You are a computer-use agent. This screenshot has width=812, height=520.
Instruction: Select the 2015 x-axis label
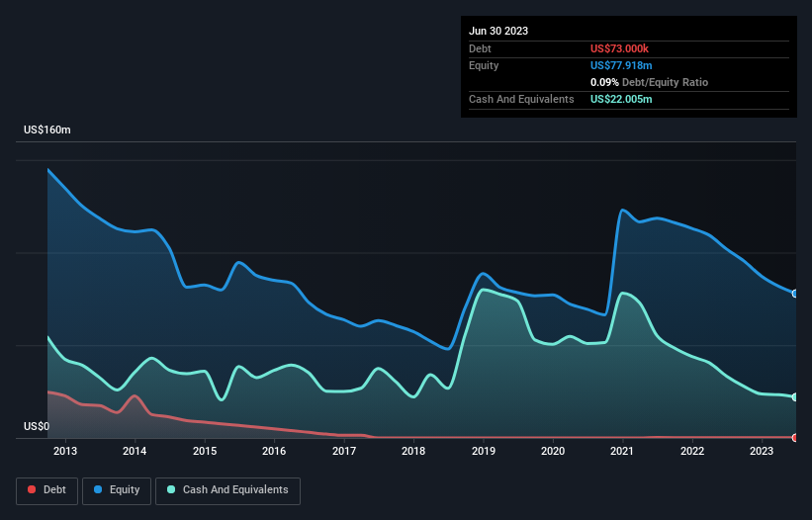pyautogui.click(x=205, y=452)
